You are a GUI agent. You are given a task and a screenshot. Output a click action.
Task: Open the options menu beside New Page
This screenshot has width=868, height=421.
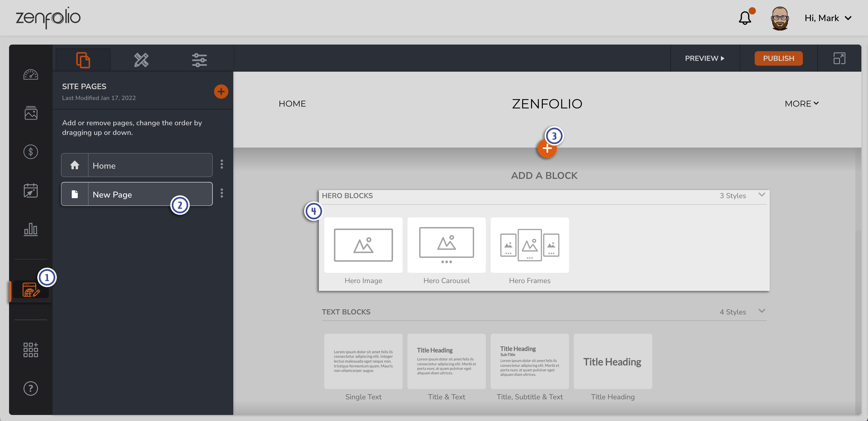click(222, 193)
